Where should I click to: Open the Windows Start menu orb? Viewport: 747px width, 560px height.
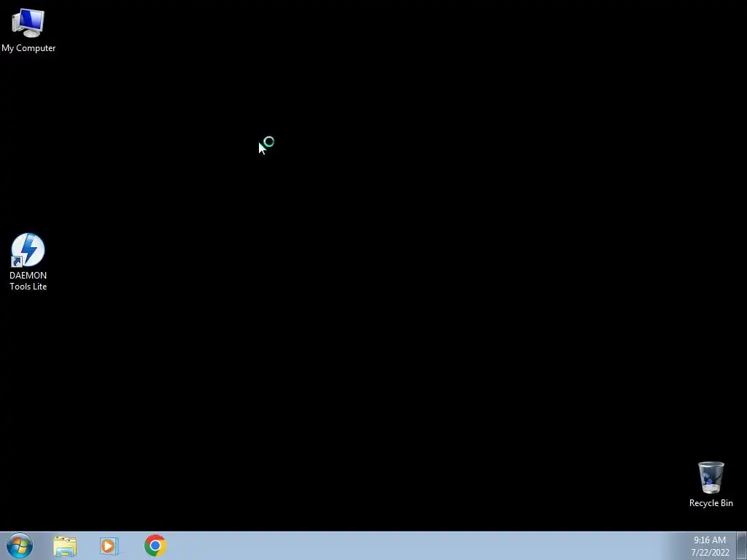coord(20,545)
